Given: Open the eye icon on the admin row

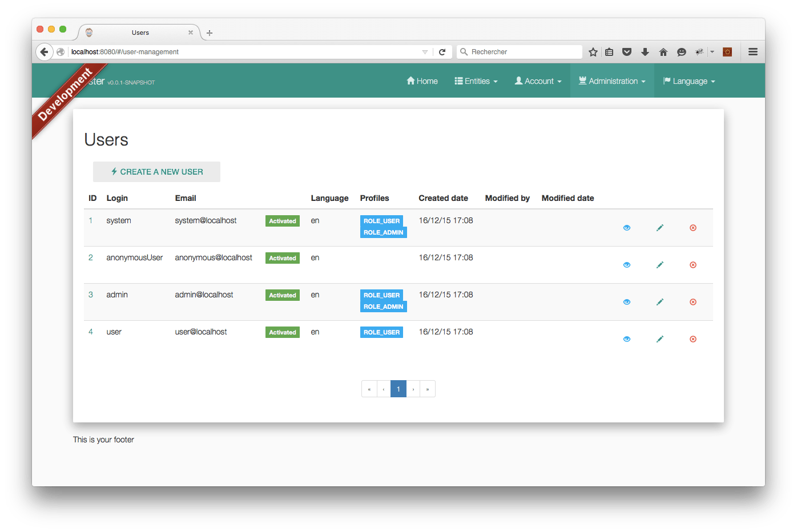Looking at the screenshot, I should [x=627, y=301].
